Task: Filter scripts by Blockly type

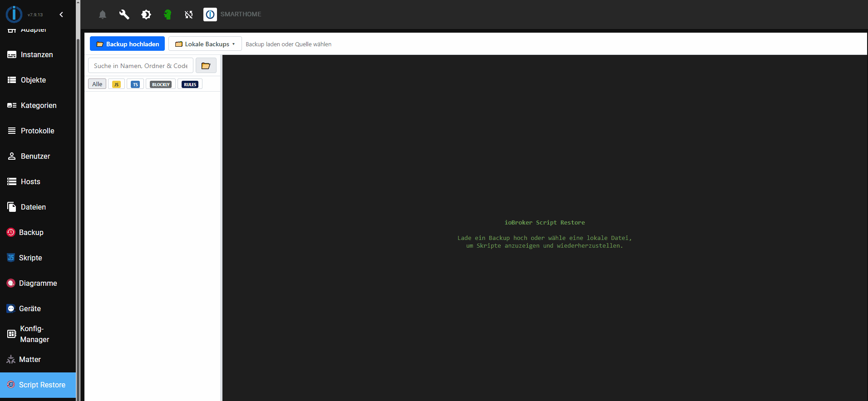Action: pos(161,84)
